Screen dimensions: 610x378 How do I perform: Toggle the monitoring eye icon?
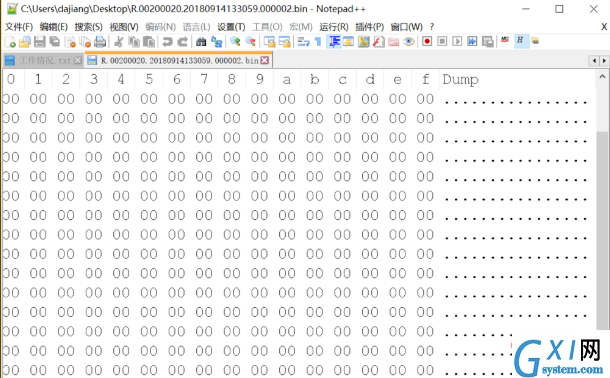click(x=408, y=42)
